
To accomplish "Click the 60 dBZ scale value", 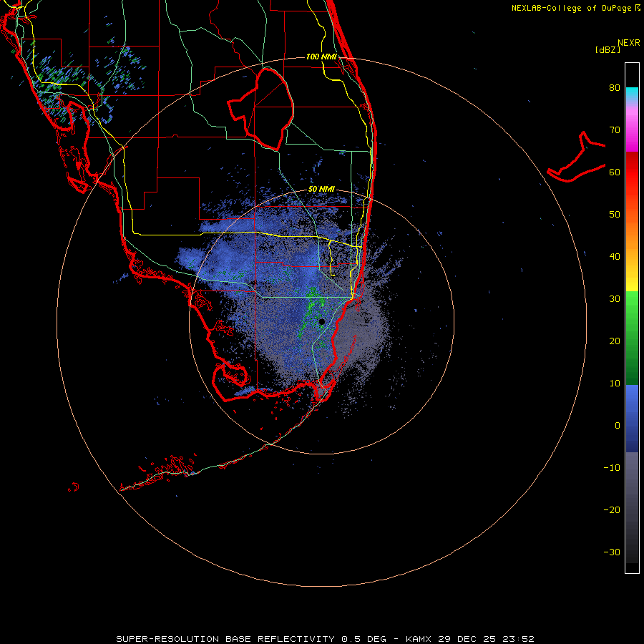I will pyautogui.click(x=615, y=172).
